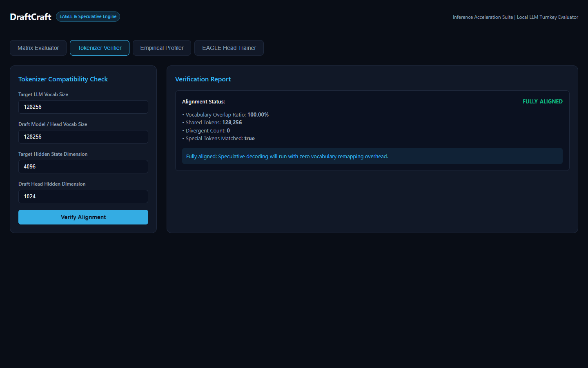Screen dimensions: 588x368
Task: Click the Target Hidden State Dimension input
Action: (x=83, y=166)
